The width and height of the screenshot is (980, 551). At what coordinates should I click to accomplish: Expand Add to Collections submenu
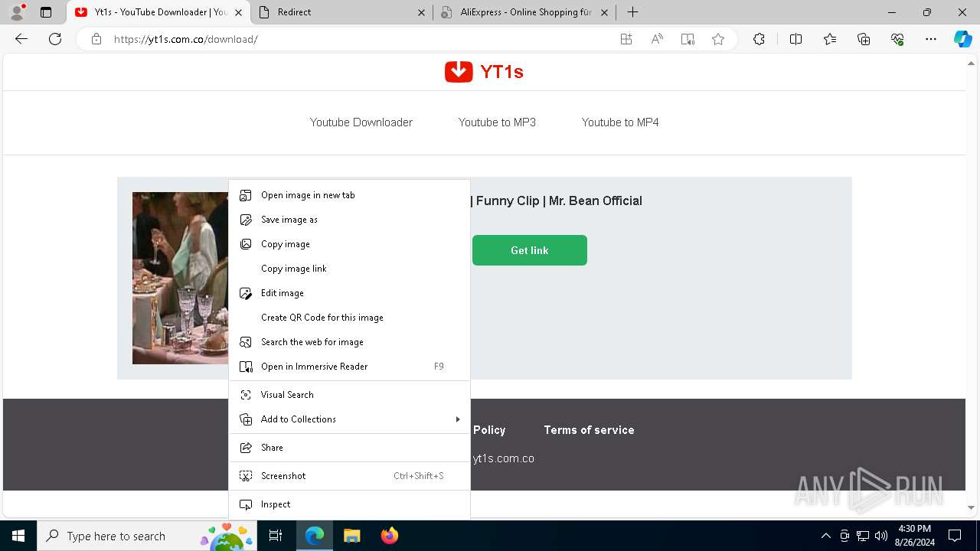point(349,419)
